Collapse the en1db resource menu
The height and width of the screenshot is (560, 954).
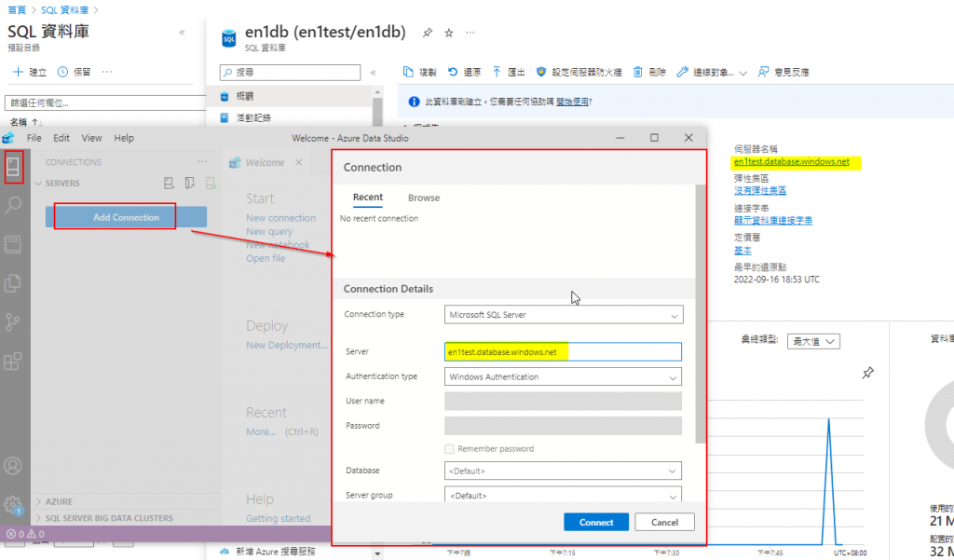pos(373,73)
